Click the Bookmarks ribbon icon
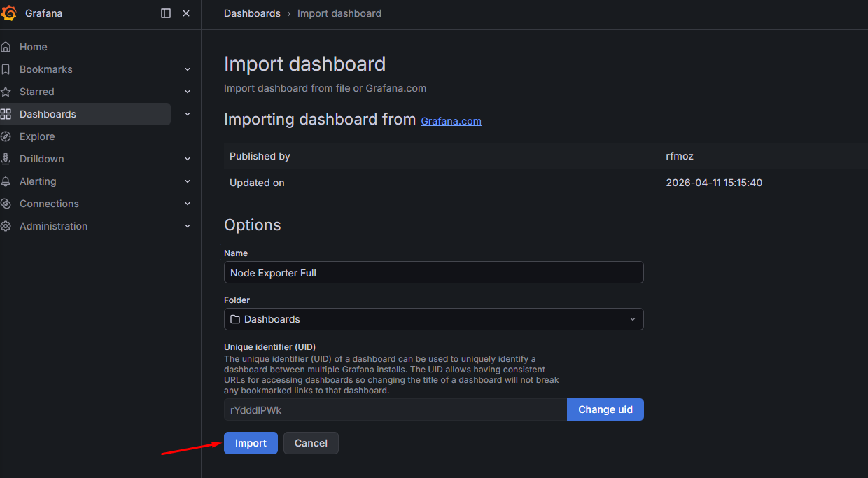This screenshot has width=868, height=478. pyautogui.click(x=6, y=69)
